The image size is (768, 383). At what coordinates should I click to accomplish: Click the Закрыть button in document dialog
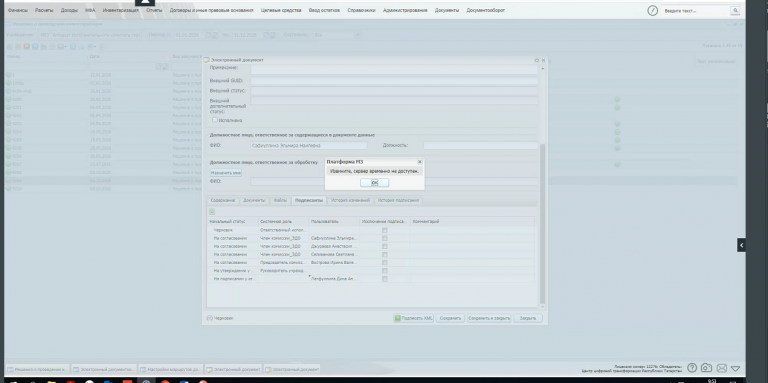click(528, 318)
